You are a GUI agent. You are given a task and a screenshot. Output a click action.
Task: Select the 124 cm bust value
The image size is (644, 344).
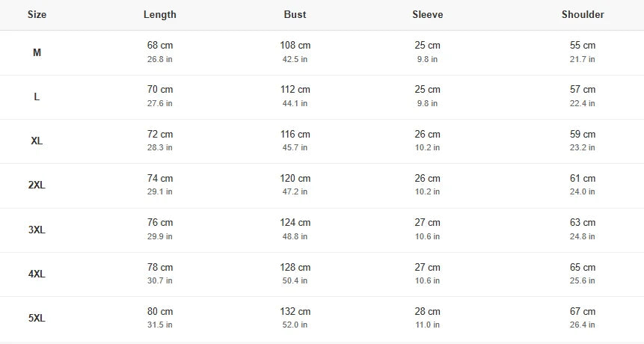pos(295,223)
